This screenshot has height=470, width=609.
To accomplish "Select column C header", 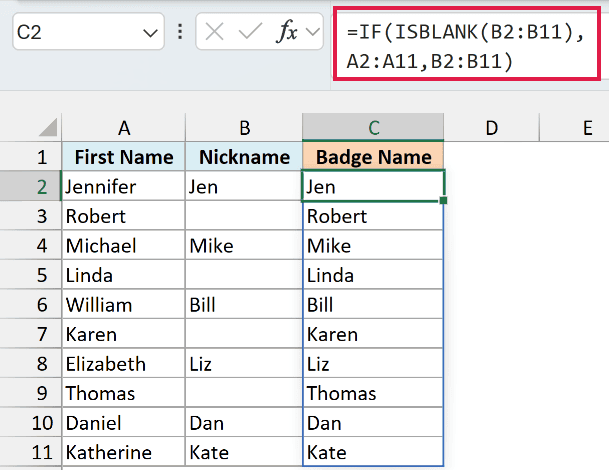I will (x=373, y=128).
